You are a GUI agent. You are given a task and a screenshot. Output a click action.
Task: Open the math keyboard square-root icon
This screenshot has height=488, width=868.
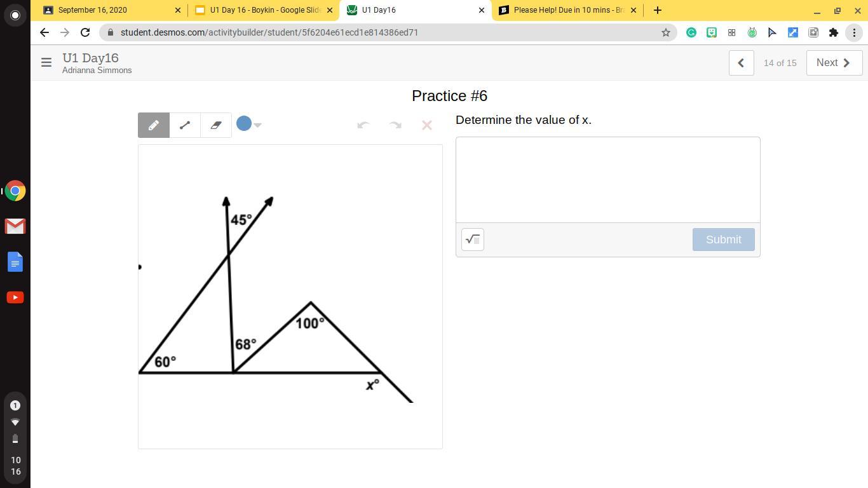[x=473, y=240]
